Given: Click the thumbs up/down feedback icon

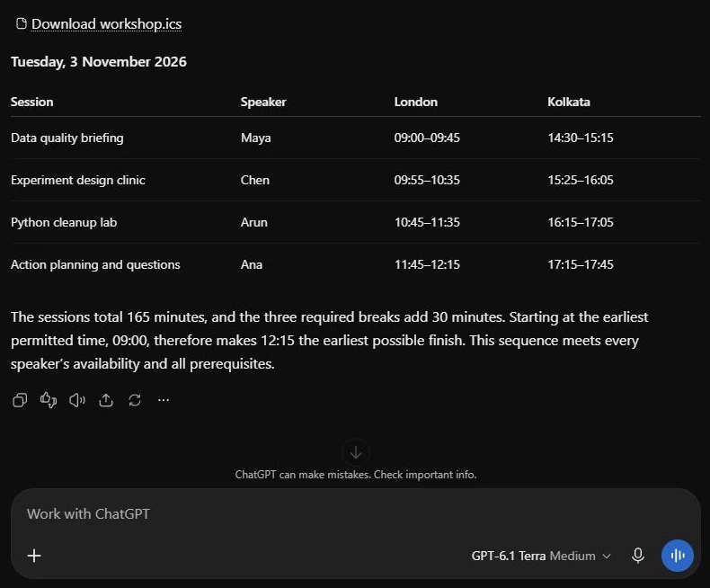Looking at the screenshot, I should pos(49,400).
